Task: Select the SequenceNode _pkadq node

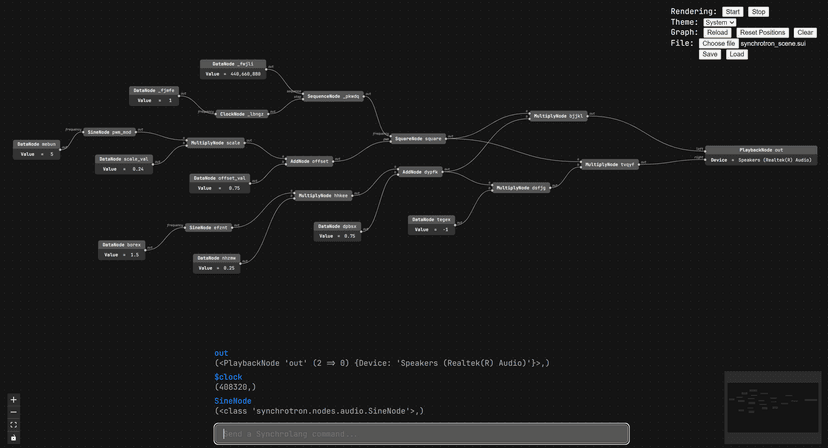Action: click(333, 97)
